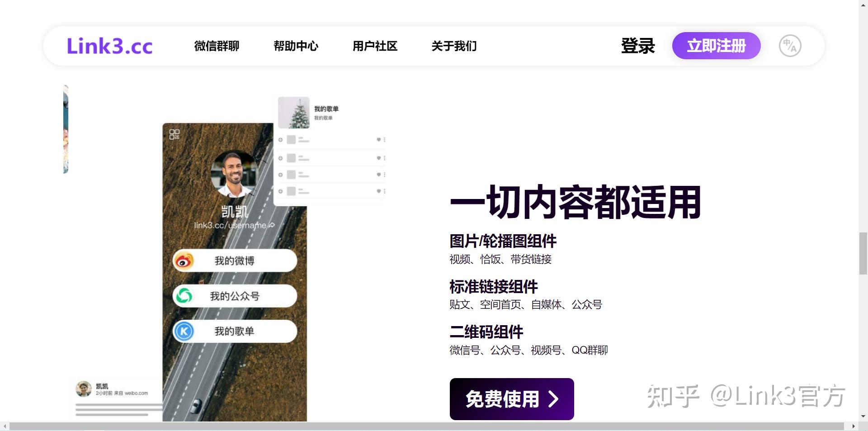Open the three-dot menu for the fourth song
The height and width of the screenshot is (431, 868).
pos(385,191)
